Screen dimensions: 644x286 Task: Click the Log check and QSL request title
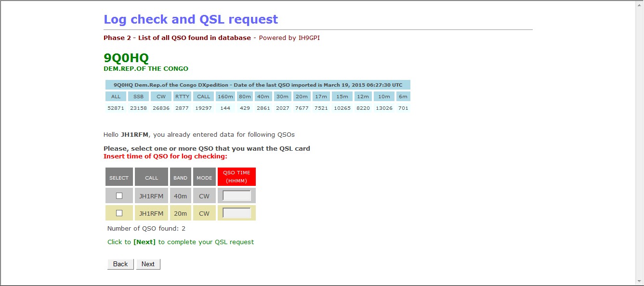191,19
